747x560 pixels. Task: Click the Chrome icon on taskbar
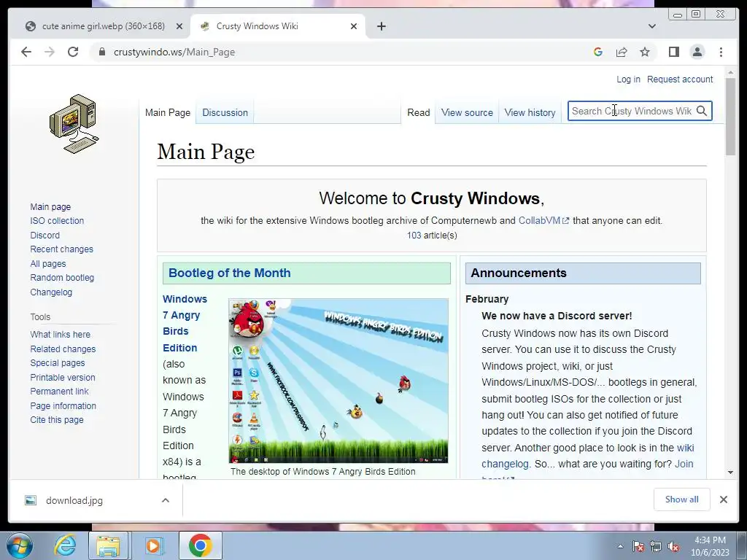click(200, 545)
